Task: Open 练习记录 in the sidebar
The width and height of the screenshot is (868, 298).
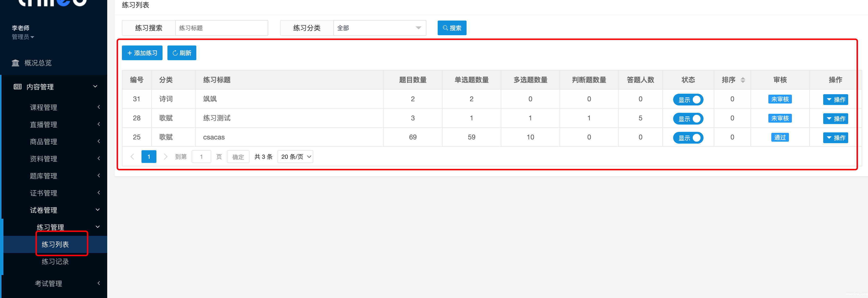Action: pyautogui.click(x=55, y=262)
